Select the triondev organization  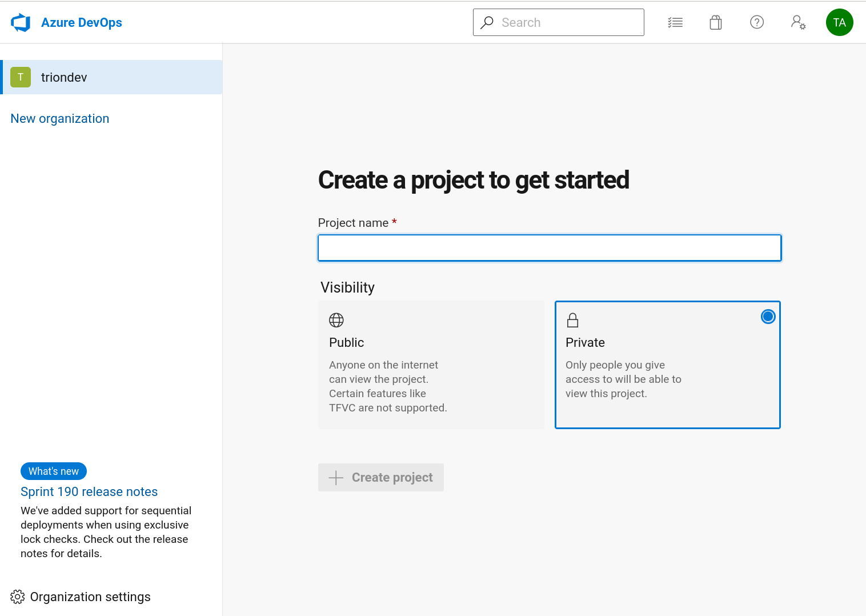point(111,77)
